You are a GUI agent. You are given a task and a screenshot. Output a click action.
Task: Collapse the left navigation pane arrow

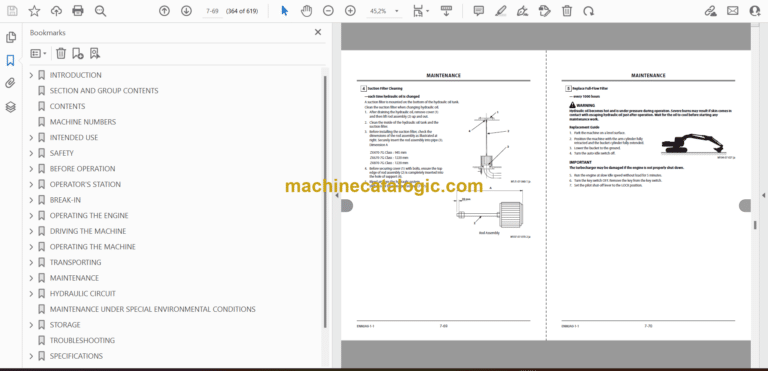point(336,195)
